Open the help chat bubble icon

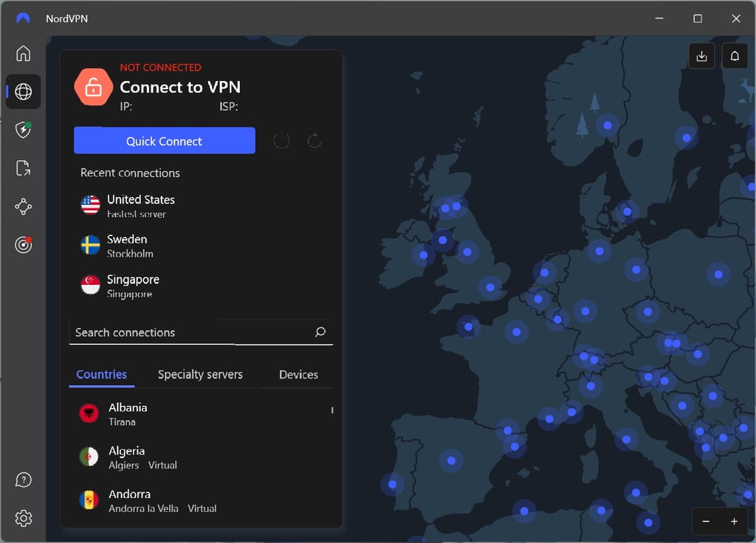pyautogui.click(x=23, y=480)
